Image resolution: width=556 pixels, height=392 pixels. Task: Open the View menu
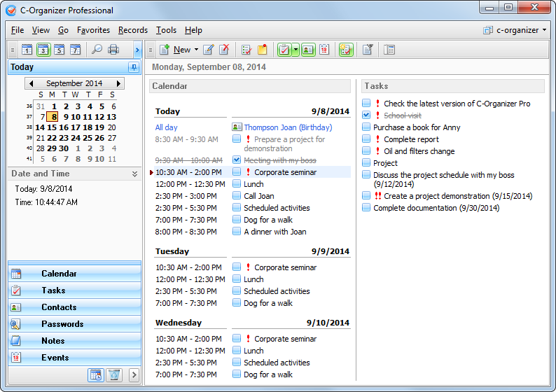[41, 30]
